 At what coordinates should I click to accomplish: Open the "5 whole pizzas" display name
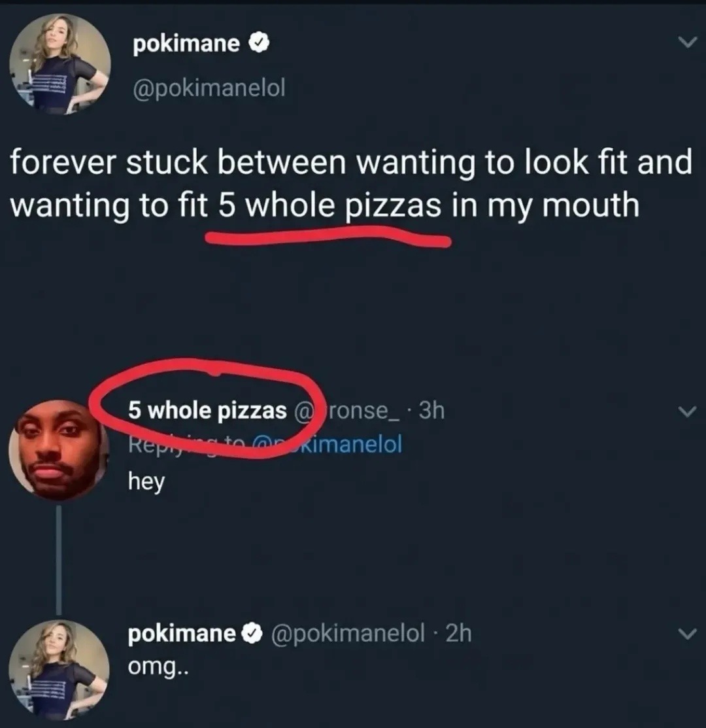207,411
